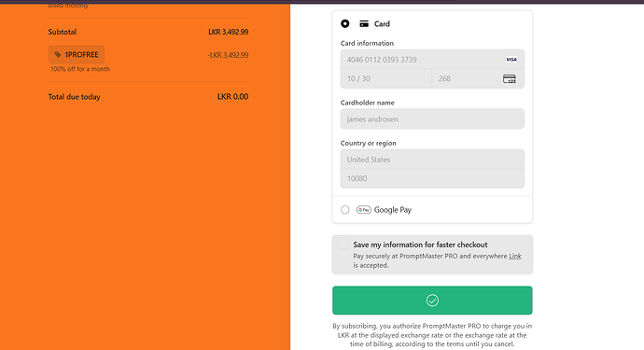
Task: Click the expiry date field 10 / 30
Action: coord(386,78)
